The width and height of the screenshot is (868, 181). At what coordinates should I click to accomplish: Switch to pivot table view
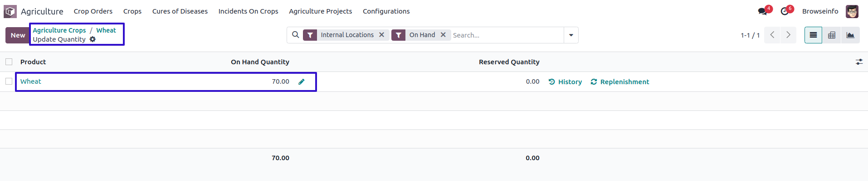(x=832, y=35)
